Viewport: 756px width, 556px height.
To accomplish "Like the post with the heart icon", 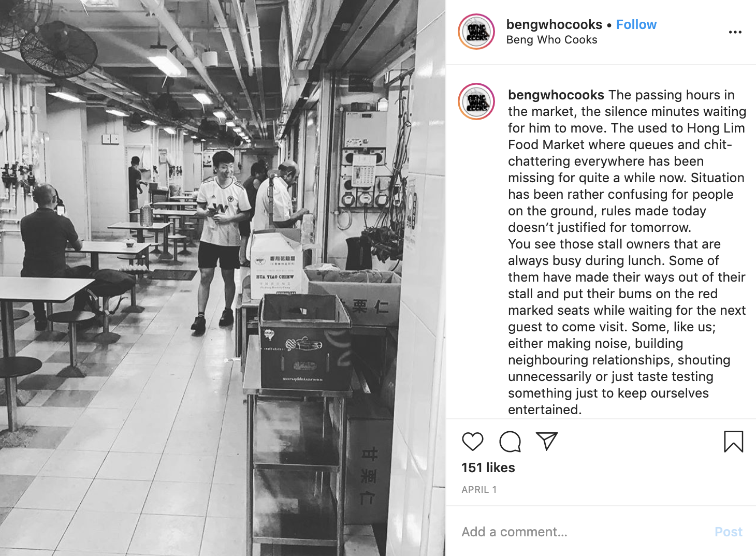I will (472, 442).
